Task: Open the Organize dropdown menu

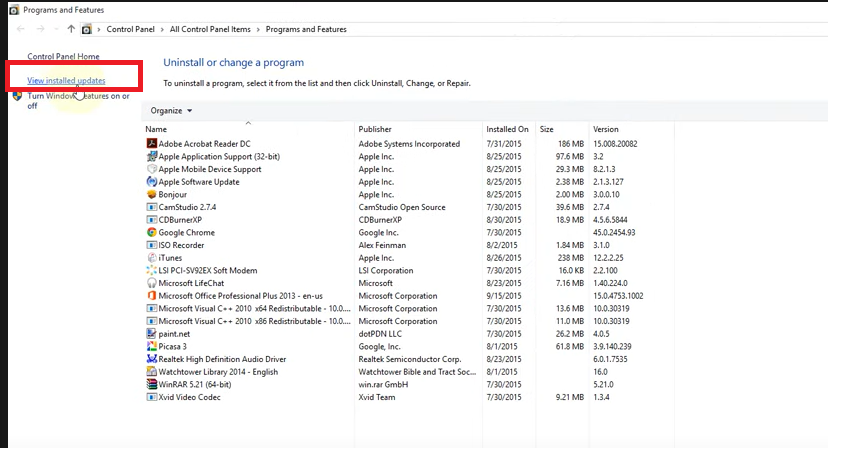Action: pos(171,111)
